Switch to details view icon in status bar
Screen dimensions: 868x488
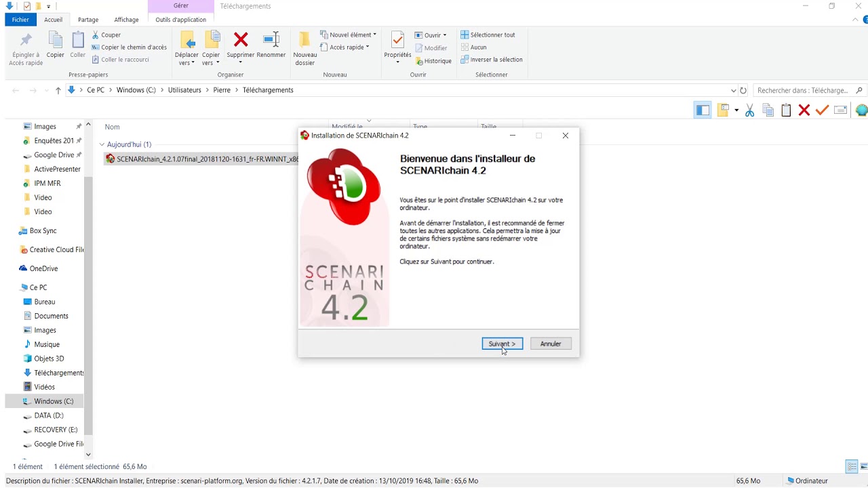click(x=852, y=466)
